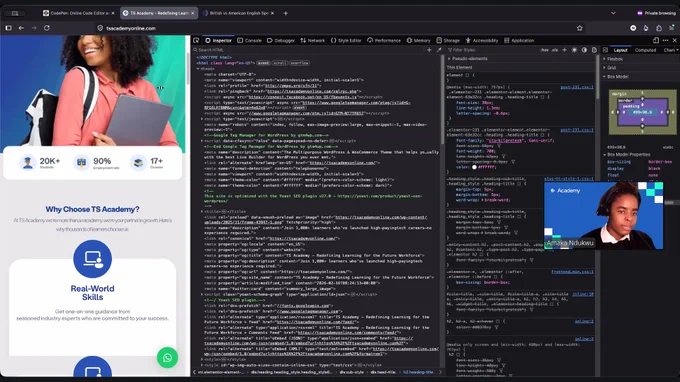
Task: Toggle the three-pane inspector sidebar
Action: 605,50
